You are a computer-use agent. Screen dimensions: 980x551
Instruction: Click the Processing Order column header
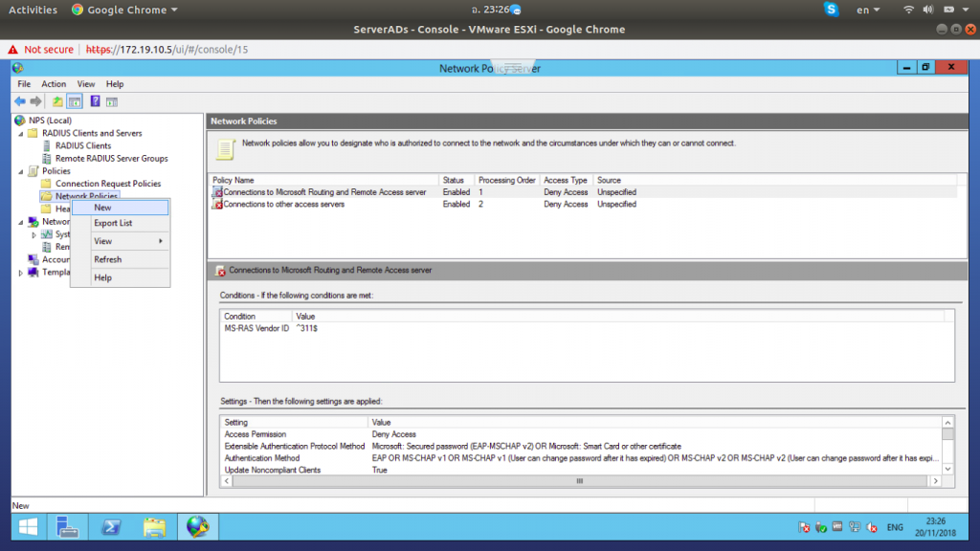(x=506, y=180)
